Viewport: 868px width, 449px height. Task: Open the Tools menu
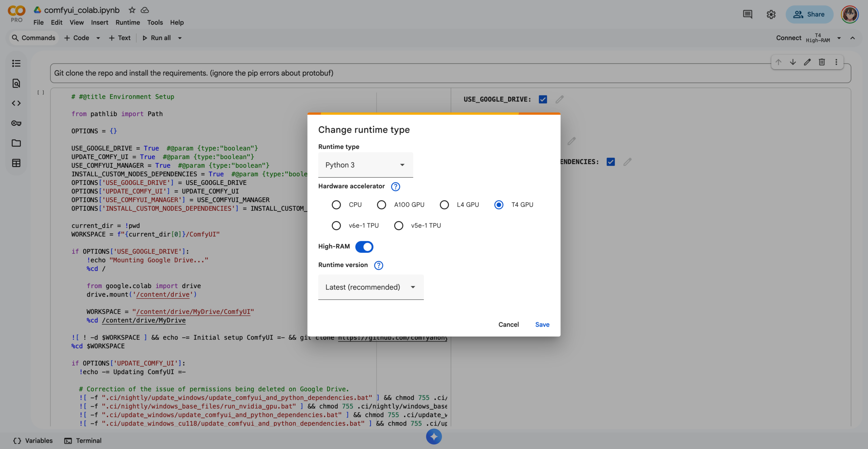tap(155, 22)
